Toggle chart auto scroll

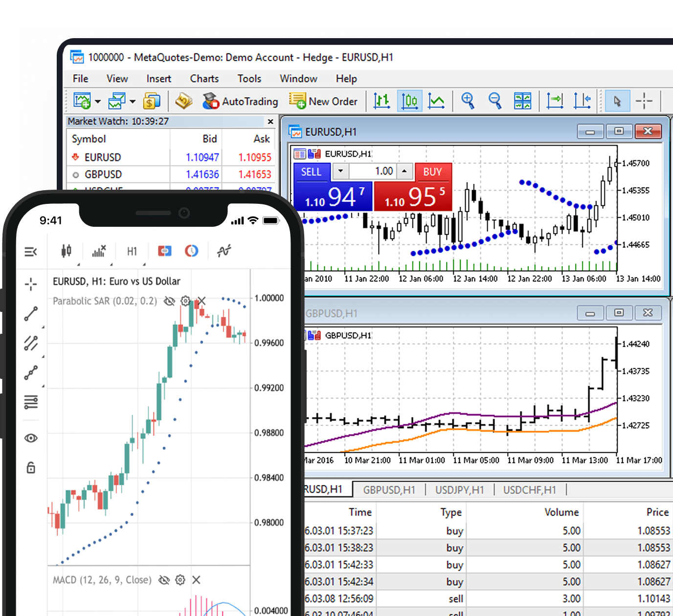coord(555,101)
